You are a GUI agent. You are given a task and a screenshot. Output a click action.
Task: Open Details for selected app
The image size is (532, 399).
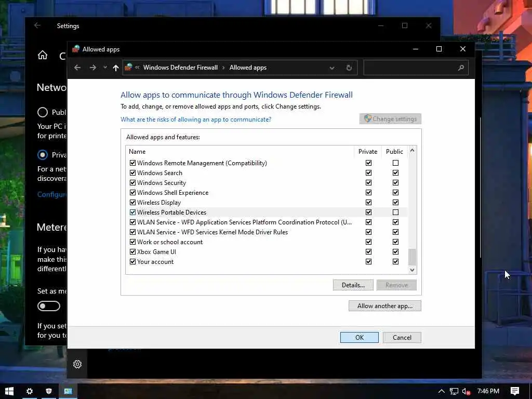(353, 285)
